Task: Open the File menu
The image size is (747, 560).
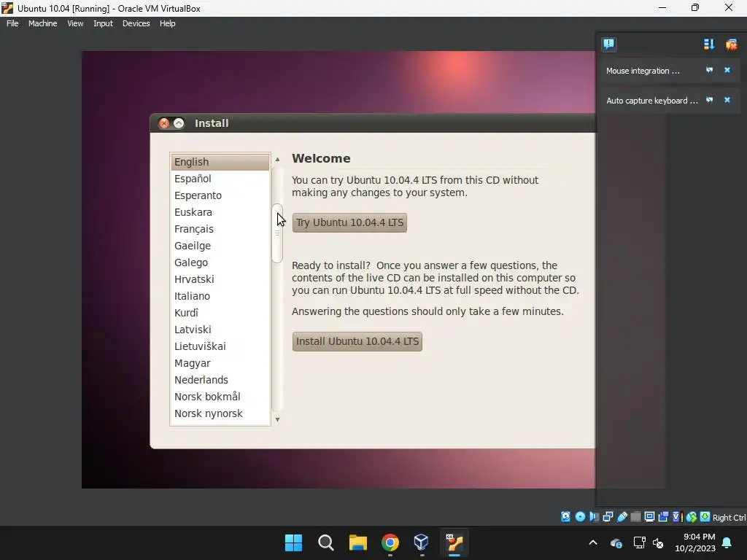Action: 12,23
